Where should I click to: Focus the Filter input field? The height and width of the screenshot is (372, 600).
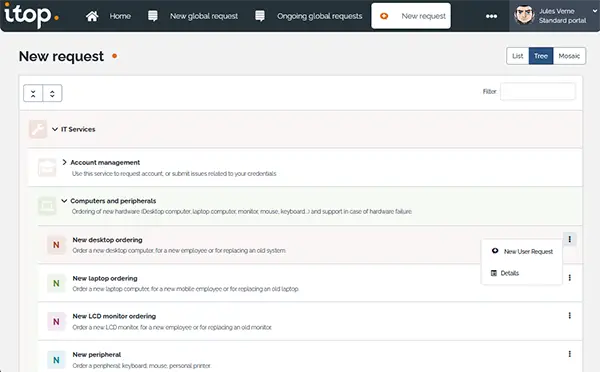tap(538, 91)
